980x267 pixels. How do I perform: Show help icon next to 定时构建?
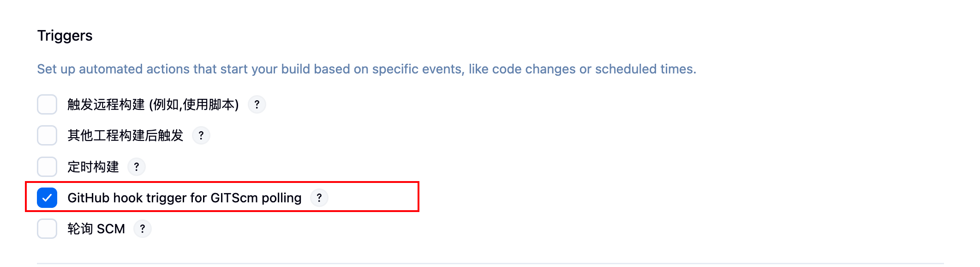click(137, 167)
